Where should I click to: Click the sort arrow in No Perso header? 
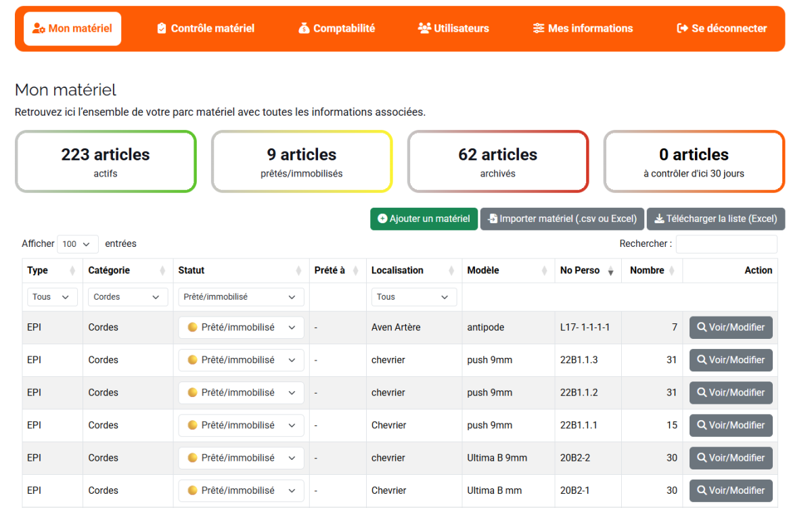coord(610,271)
